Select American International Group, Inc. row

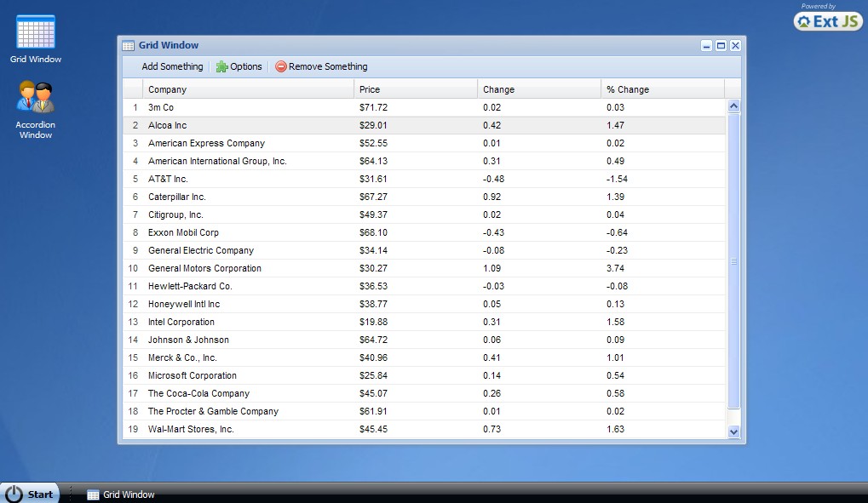tap(424, 161)
